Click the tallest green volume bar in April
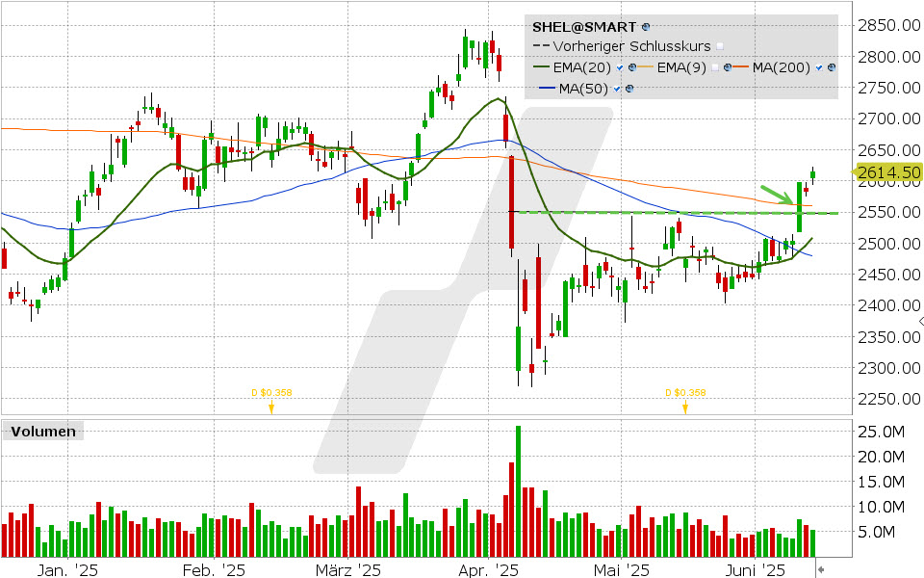Screen dimensions: 924x578 pos(519,491)
